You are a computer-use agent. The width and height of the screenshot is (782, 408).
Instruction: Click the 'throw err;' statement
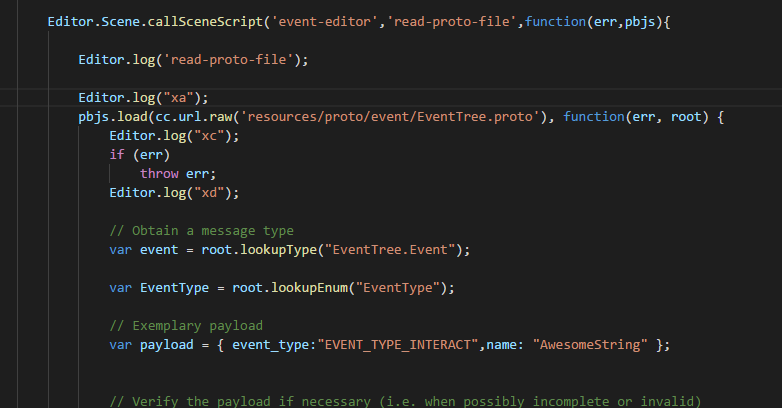[177, 174]
